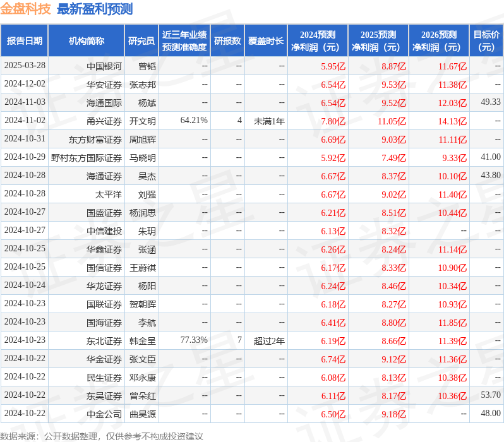Click the 最新盈利预测 heading
504x442 pixels.
pos(95,9)
